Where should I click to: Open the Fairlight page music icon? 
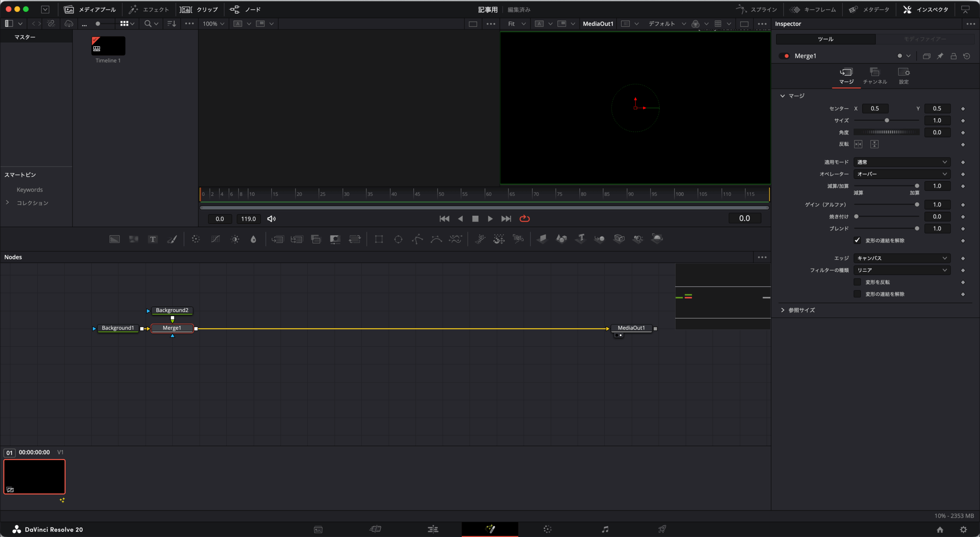(605, 529)
